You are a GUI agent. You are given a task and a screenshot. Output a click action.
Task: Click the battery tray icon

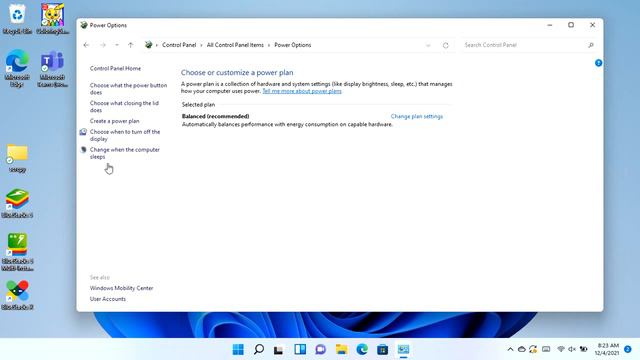[x=584, y=349]
